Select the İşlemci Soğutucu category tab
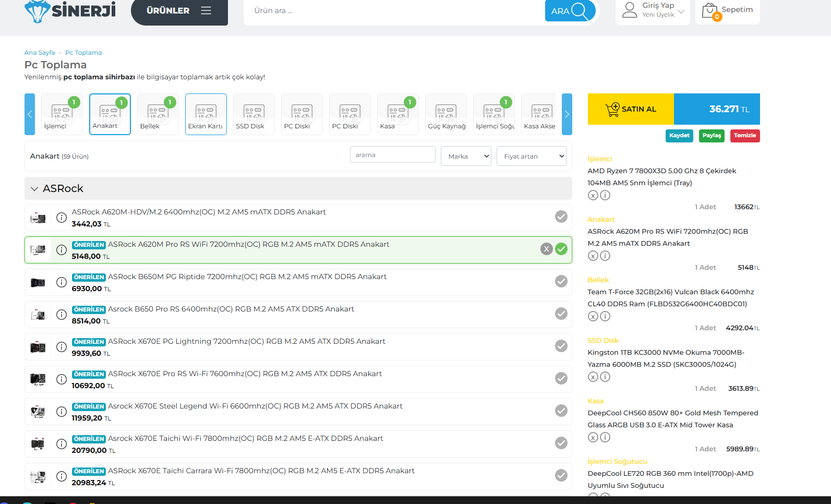831x504 pixels. tap(494, 114)
